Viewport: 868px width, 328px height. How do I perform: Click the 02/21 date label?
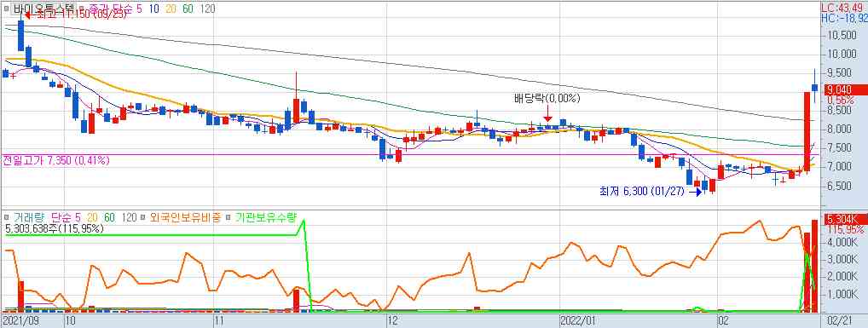pyautogui.click(x=839, y=321)
